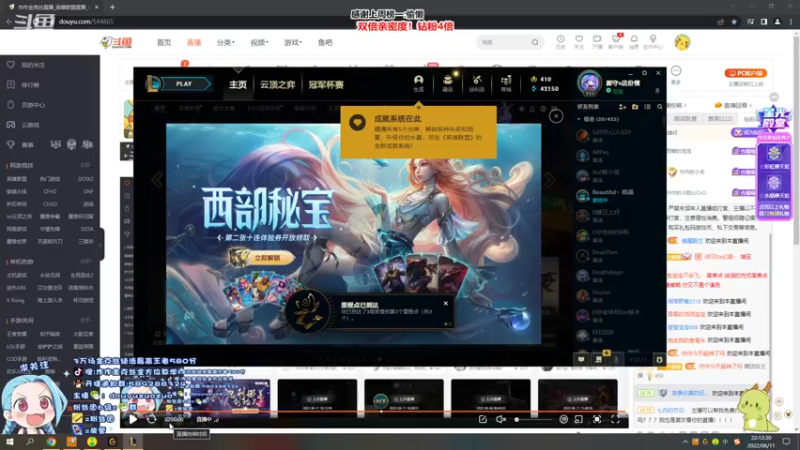This screenshot has width=800, height=450.
Task: Switch to 贵宾(222) tab in chat panel
Action: (x=720, y=118)
